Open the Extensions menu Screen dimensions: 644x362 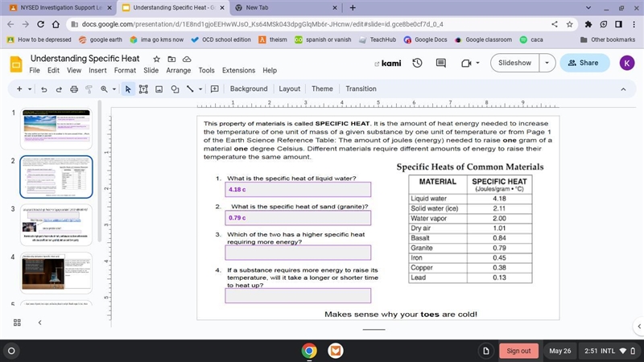tap(238, 71)
